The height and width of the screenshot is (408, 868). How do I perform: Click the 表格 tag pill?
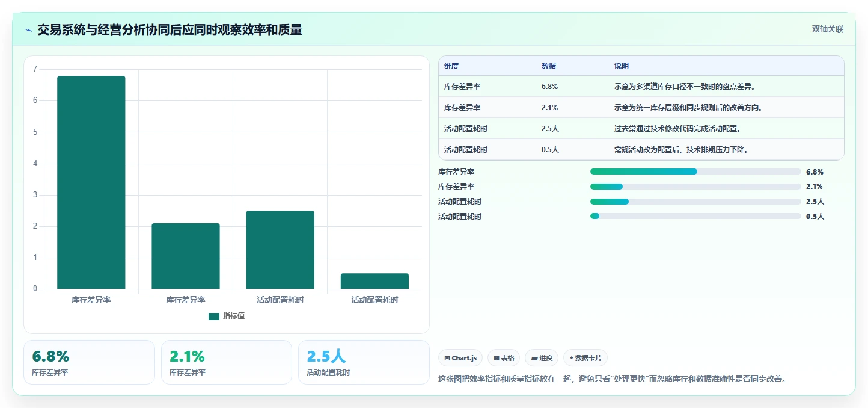pos(504,358)
